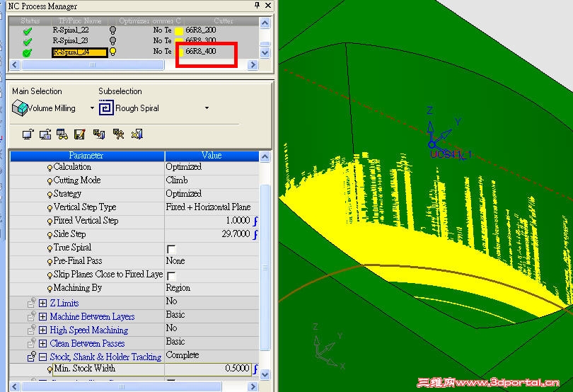Expand the Clean Between Passes group
The image size is (573, 392).
(x=42, y=344)
